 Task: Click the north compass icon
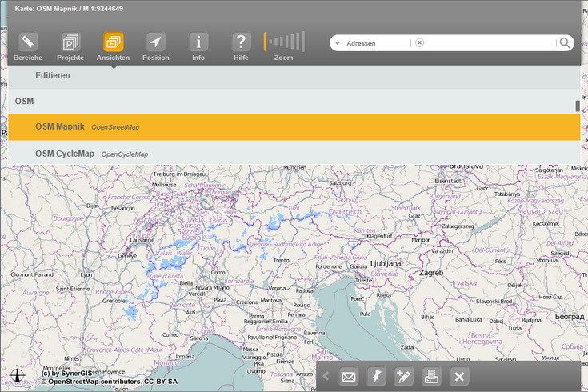(x=18, y=374)
